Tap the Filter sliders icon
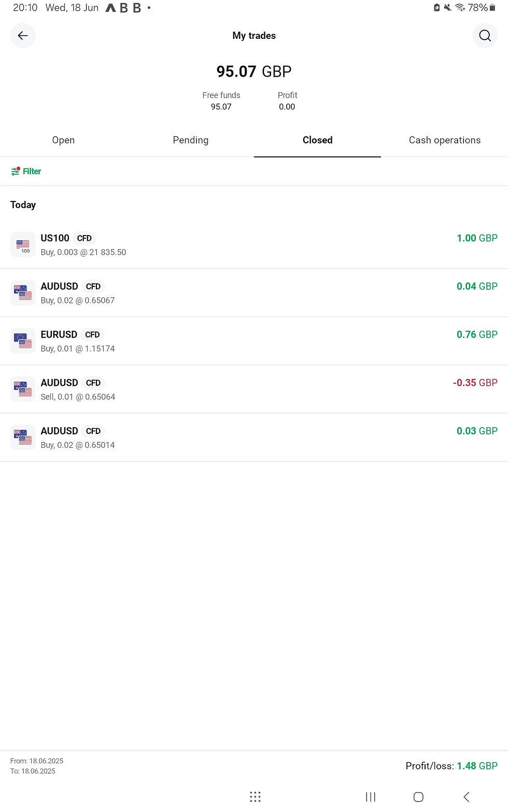 click(16, 171)
